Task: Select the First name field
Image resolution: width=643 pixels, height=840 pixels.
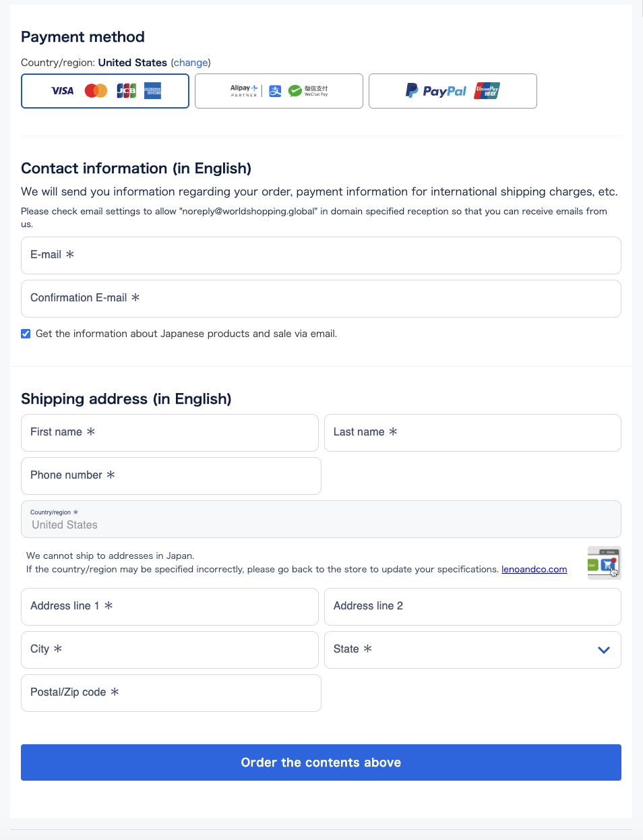Action: [170, 433]
